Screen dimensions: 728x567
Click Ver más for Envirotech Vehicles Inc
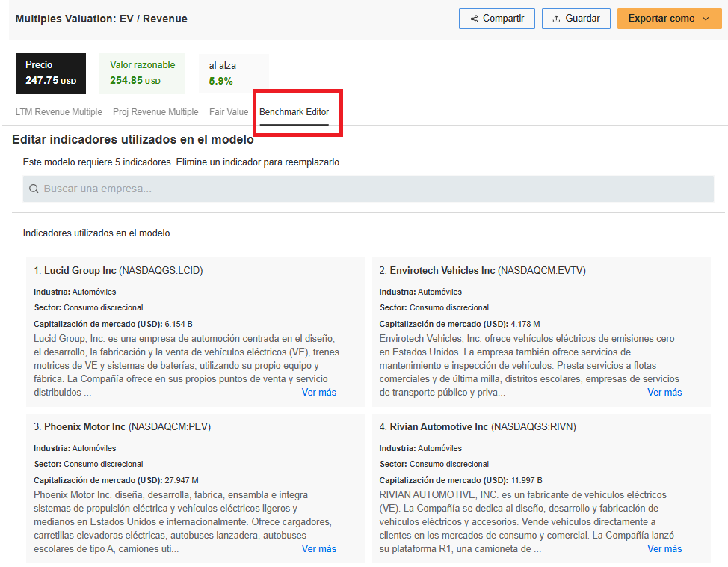[x=664, y=392]
